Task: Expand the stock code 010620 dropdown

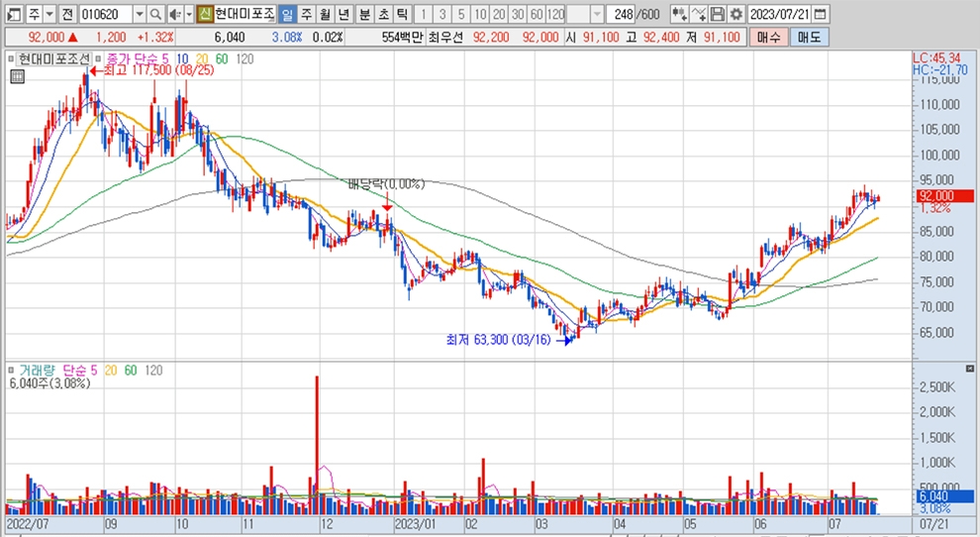Action: (x=138, y=14)
